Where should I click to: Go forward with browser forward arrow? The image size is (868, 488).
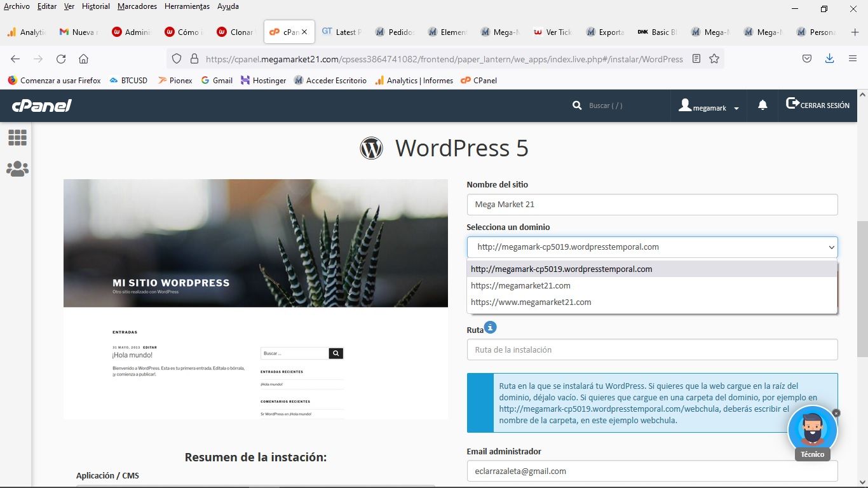point(38,58)
